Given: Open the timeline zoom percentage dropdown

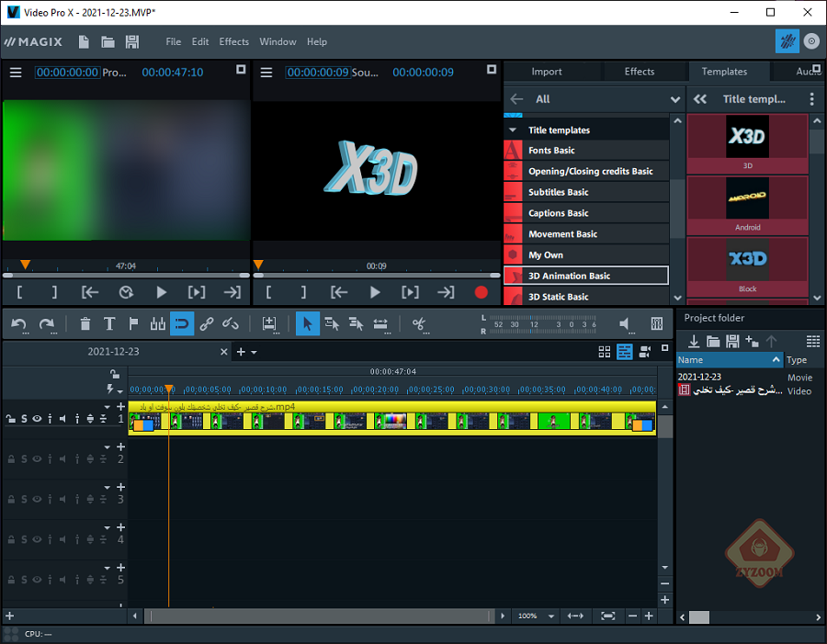Looking at the screenshot, I should pos(551,616).
